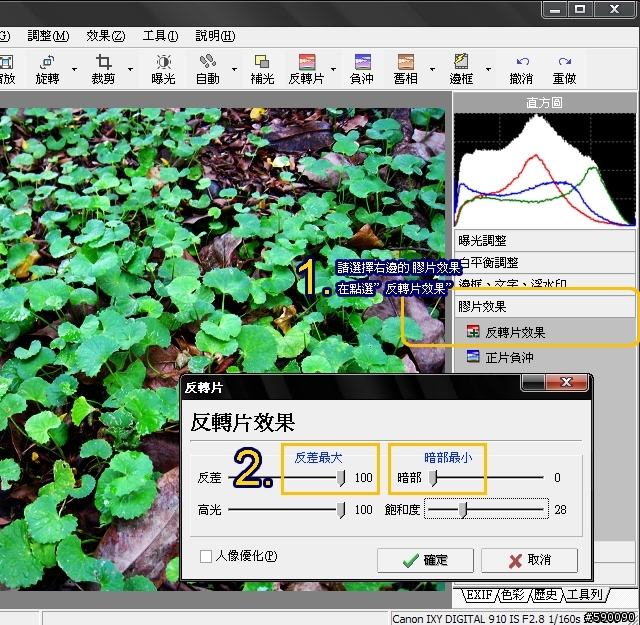Screen dimensions: 640x625
Task: Switch to the EXIF tab
Action: tap(479, 595)
